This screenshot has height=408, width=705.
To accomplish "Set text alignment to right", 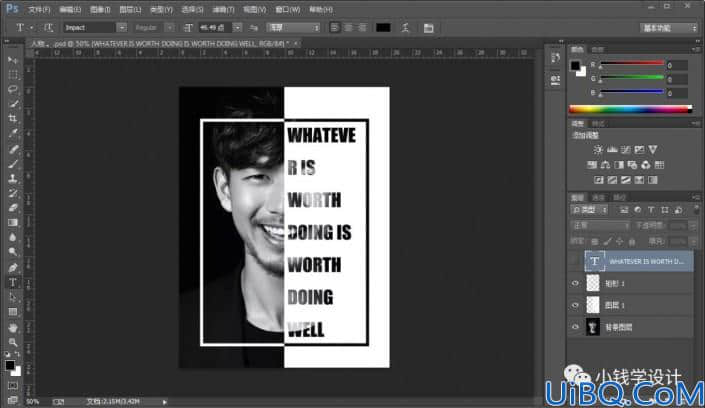I will 362,28.
